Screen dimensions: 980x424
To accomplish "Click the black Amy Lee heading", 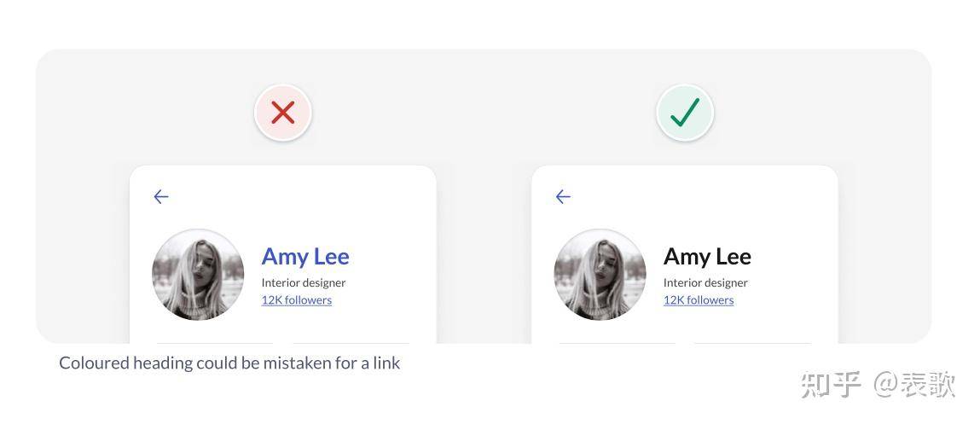I will 707,257.
